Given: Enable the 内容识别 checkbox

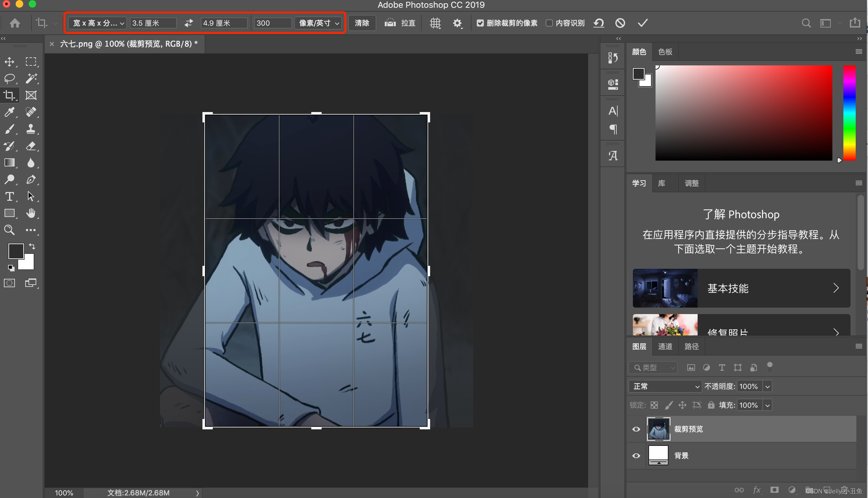Looking at the screenshot, I should tap(549, 23).
